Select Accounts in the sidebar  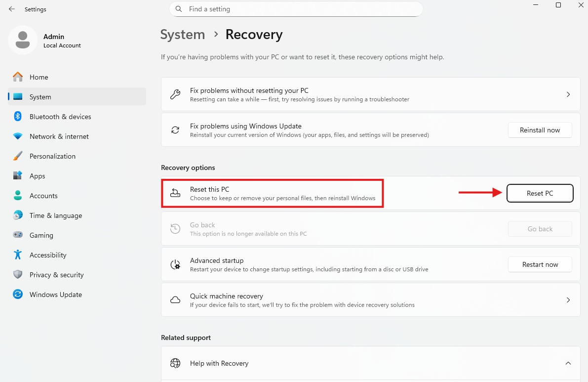coord(43,196)
